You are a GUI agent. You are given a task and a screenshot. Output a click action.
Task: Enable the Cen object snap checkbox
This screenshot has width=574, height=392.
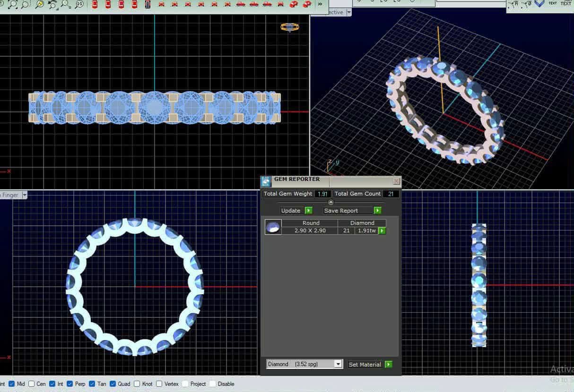coord(32,384)
